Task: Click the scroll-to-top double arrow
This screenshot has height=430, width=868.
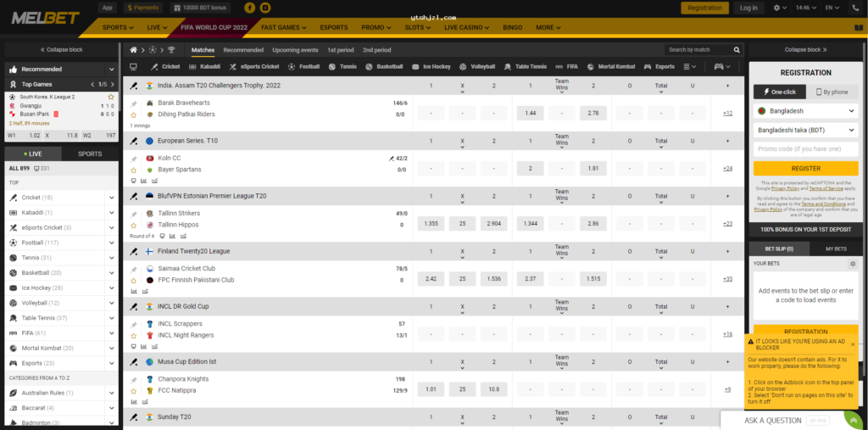Action: 855,420
